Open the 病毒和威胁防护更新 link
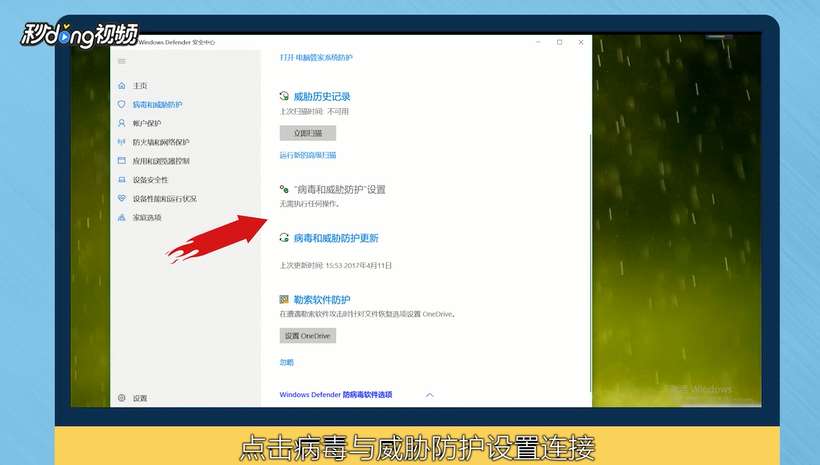 336,238
